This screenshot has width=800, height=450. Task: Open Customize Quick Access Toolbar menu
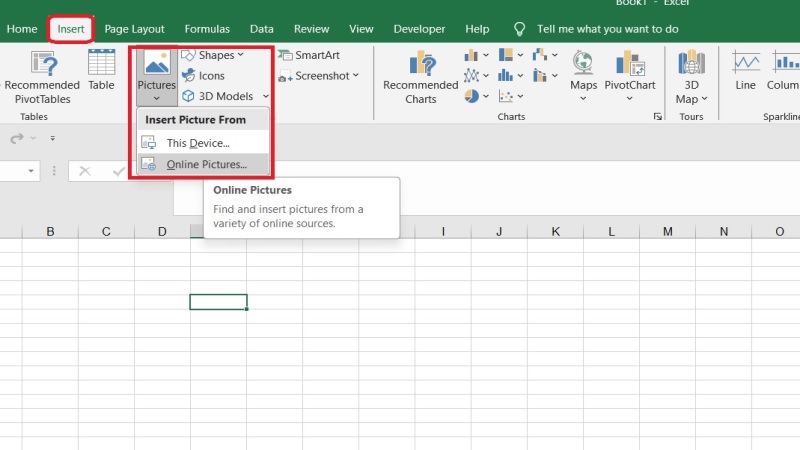pyautogui.click(x=53, y=138)
